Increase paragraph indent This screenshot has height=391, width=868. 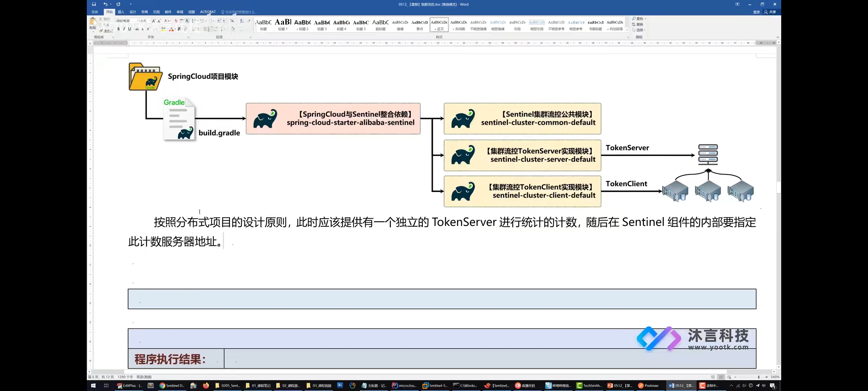tap(224, 21)
